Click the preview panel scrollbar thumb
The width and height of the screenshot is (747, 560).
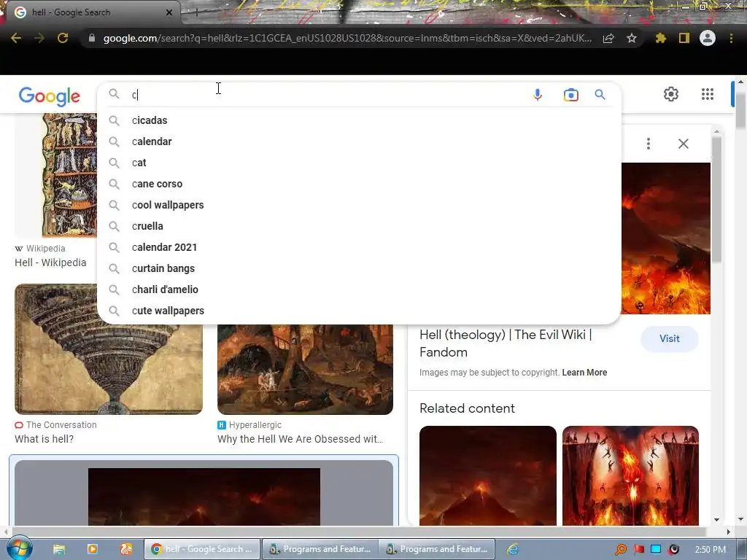(716, 199)
